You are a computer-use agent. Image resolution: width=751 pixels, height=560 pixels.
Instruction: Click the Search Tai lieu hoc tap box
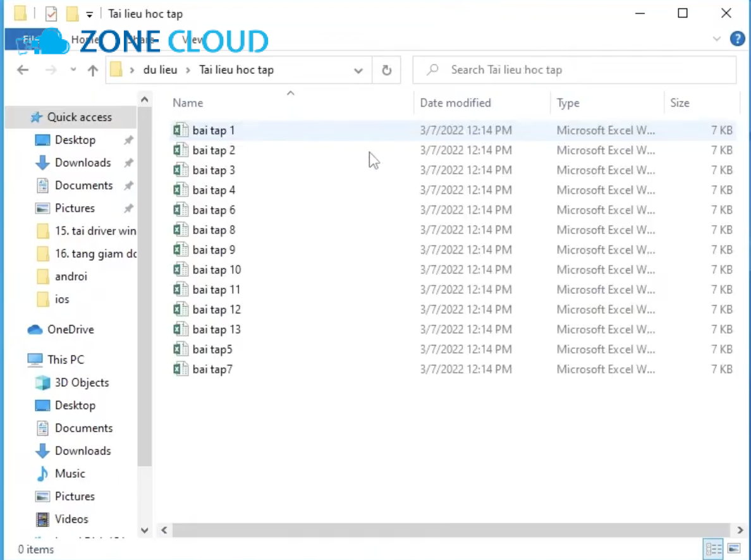(574, 70)
